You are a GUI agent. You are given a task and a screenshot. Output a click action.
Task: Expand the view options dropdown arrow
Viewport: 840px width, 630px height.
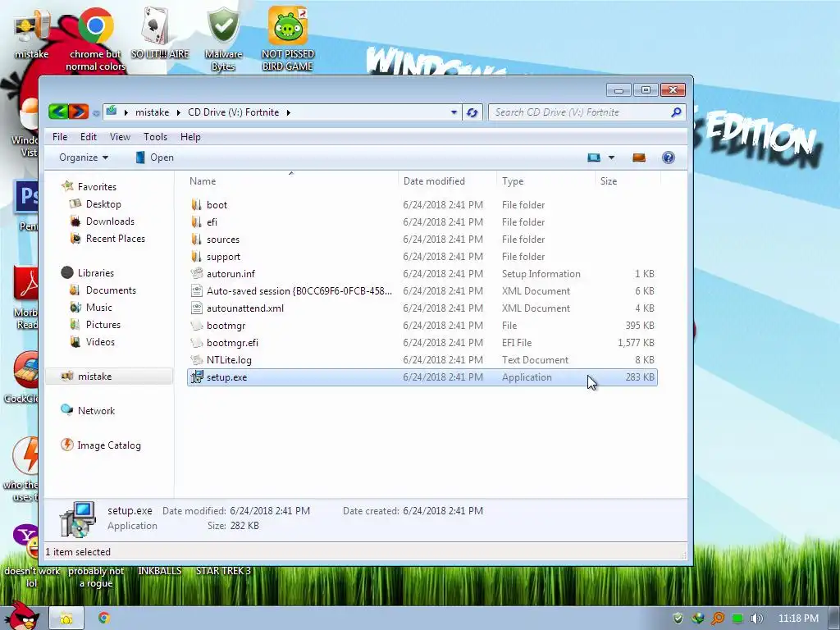611,157
